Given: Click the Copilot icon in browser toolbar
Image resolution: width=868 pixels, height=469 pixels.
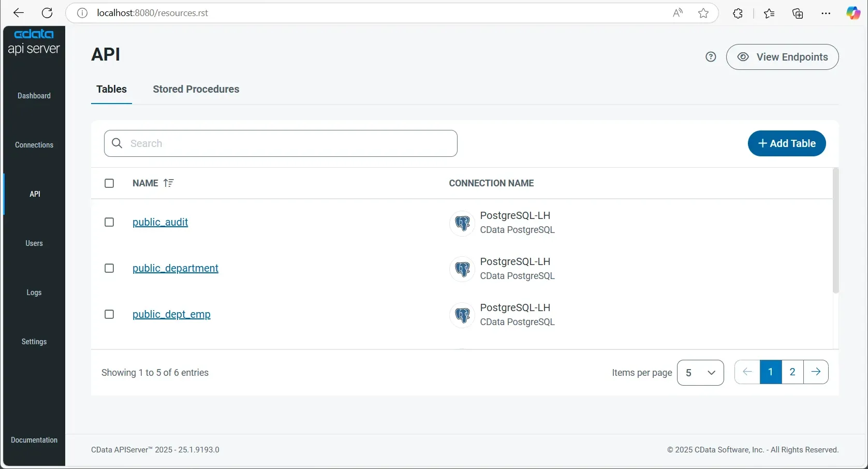Looking at the screenshot, I should 852,13.
